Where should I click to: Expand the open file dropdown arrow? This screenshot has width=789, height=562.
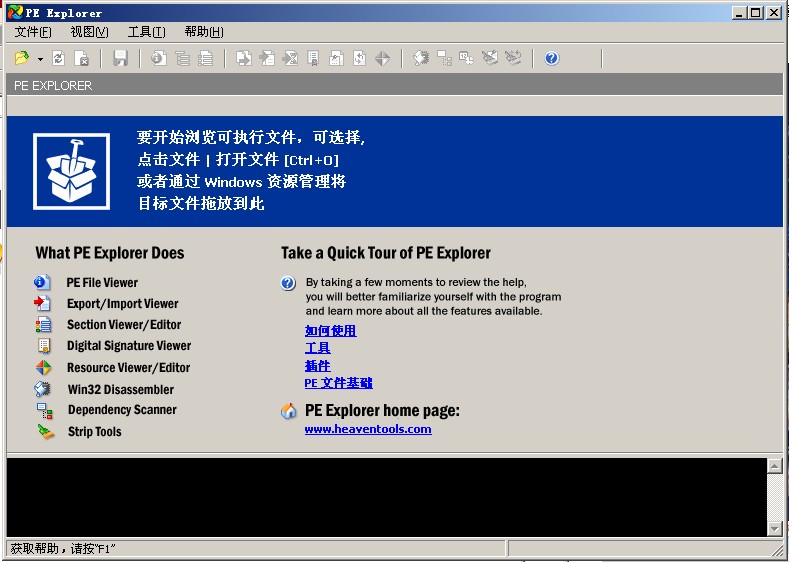coord(40,60)
